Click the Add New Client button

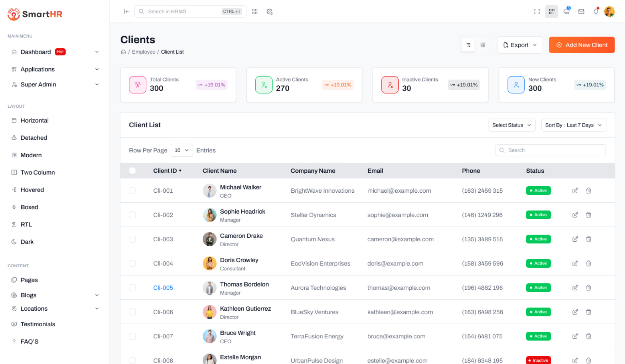[x=582, y=45]
